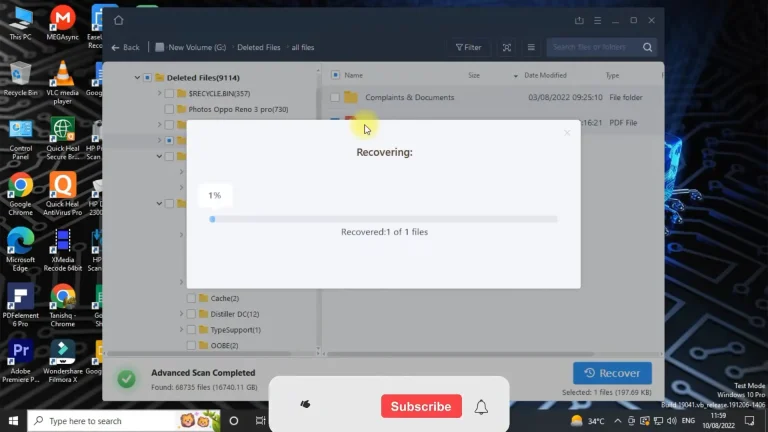Screen dimensions: 768x432
Task: Click the notification bell icon
Action: click(x=481, y=407)
